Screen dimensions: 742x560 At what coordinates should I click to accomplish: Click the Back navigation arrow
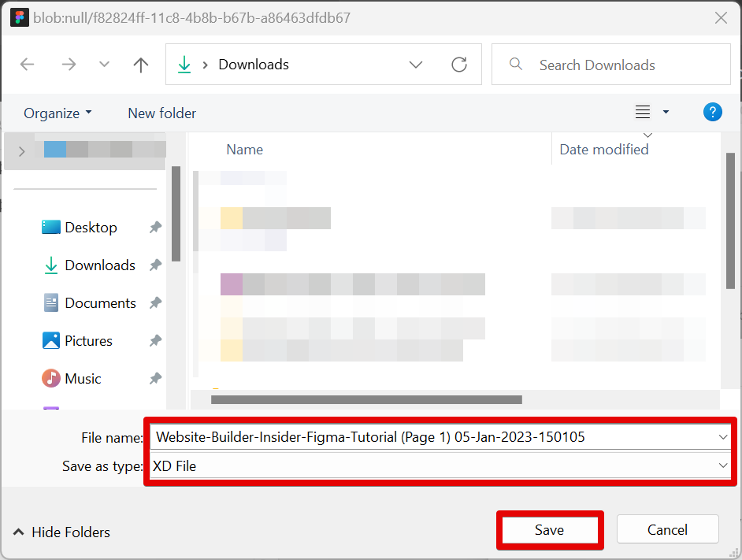click(x=28, y=65)
